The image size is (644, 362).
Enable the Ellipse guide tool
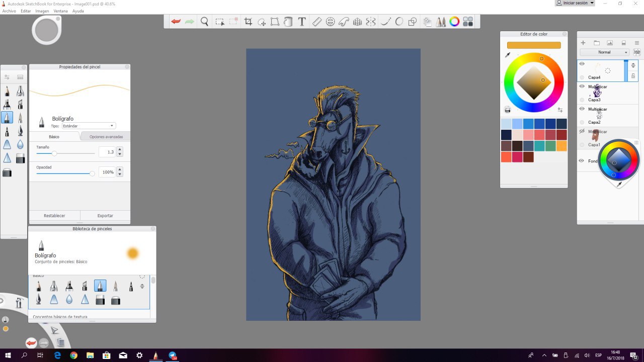pyautogui.click(x=331, y=22)
